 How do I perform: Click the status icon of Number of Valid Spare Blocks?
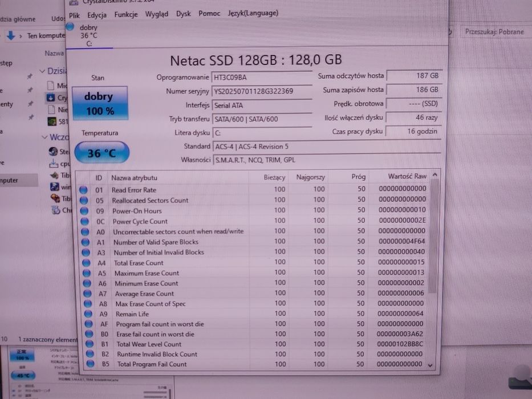click(85, 242)
